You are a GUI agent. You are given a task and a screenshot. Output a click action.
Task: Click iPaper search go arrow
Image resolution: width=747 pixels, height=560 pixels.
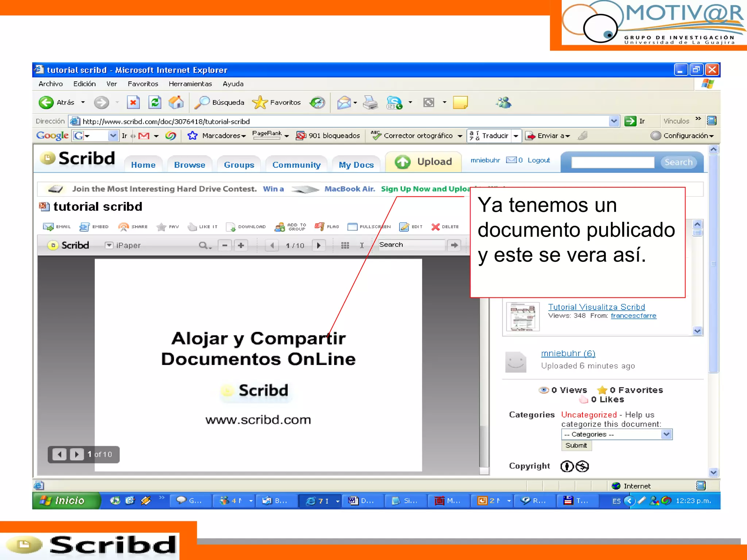point(454,245)
